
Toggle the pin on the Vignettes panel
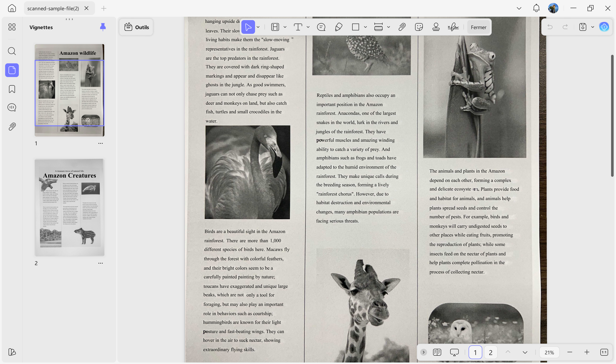(x=103, y=27)
